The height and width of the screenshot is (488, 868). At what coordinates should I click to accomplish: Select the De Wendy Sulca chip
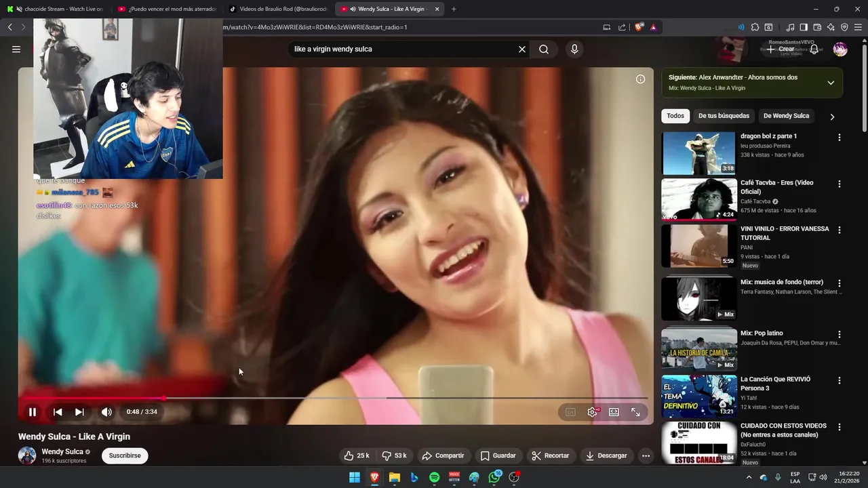pyautogui.click(x=786, y=116)
